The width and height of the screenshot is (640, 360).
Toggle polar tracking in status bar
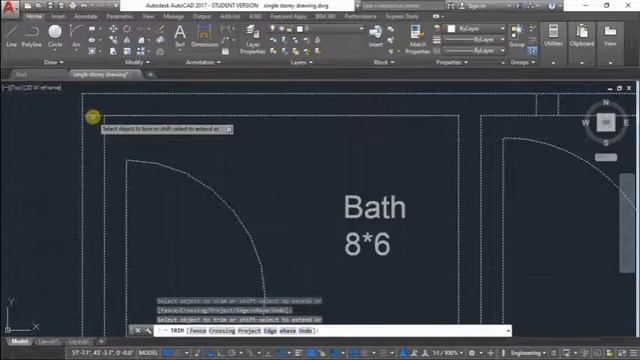232,353
